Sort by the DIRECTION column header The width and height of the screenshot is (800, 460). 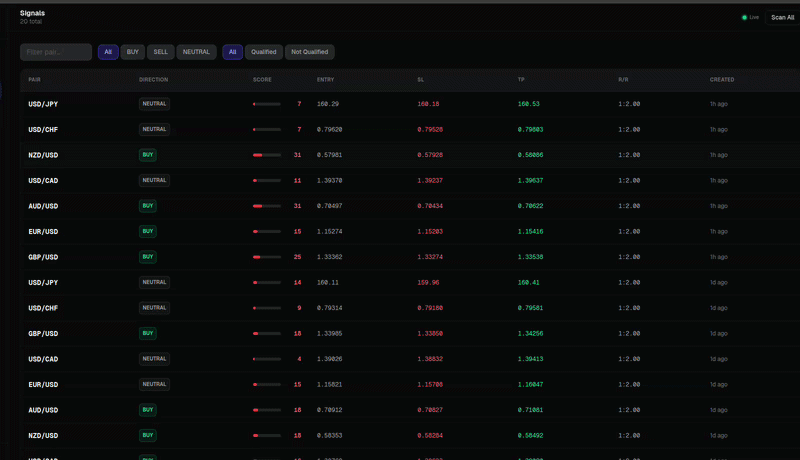click(154, 80)
